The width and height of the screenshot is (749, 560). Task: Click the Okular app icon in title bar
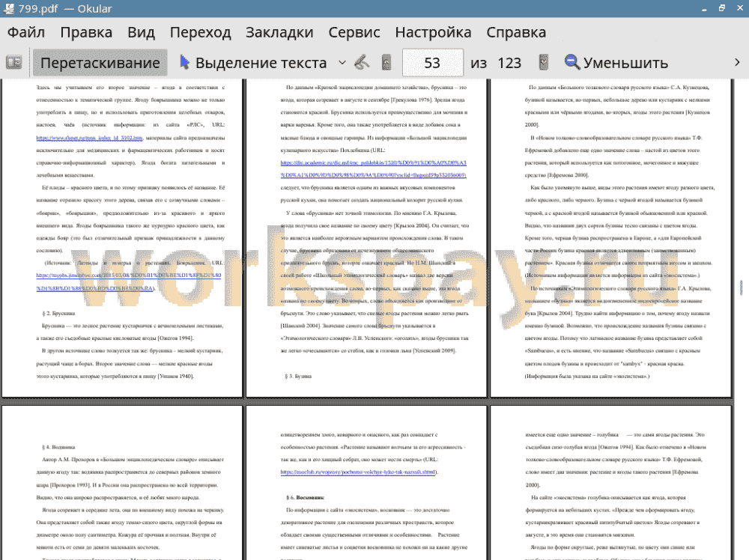coord(8,8)
